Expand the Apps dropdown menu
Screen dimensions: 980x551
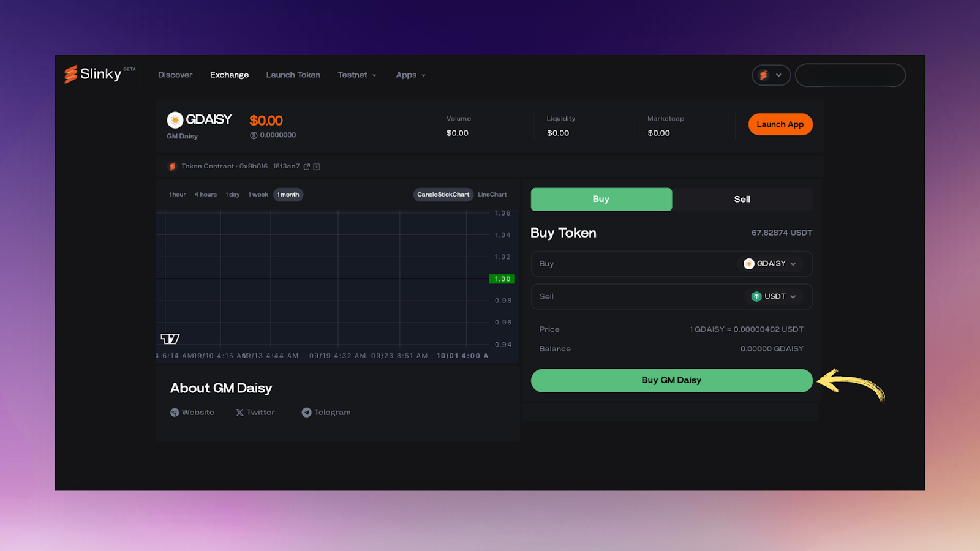[410, 75]
